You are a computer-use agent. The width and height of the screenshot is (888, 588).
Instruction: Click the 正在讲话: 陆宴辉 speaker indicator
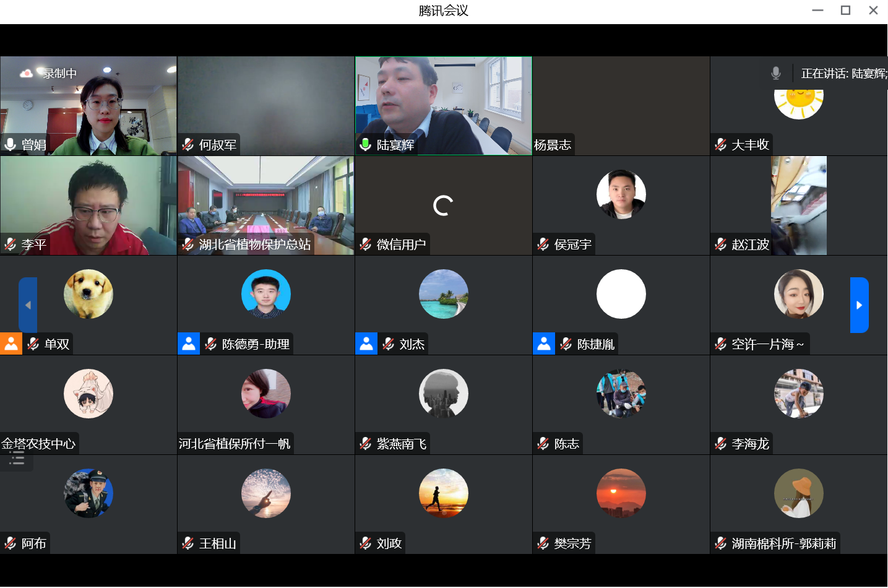(x=844, y=74)
